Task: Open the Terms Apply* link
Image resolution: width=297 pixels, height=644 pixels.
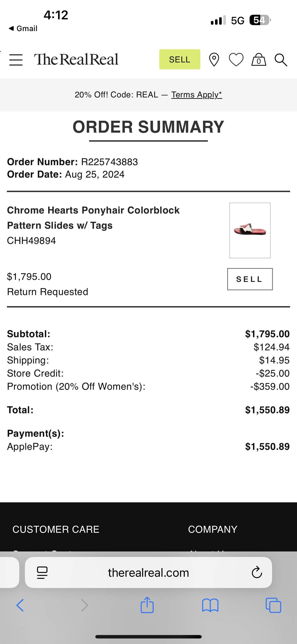Action: click(x=196, y=95)
